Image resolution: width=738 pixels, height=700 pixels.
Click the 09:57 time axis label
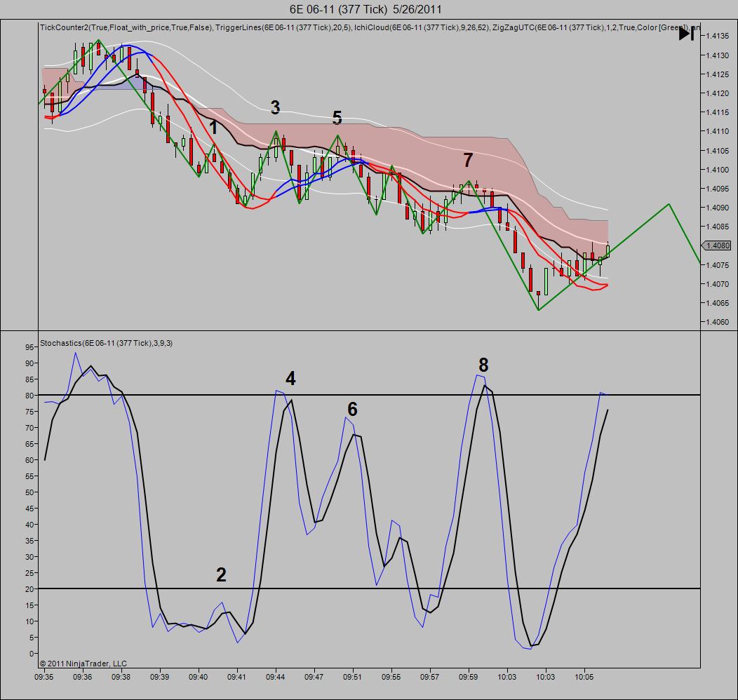pos(430,678)
